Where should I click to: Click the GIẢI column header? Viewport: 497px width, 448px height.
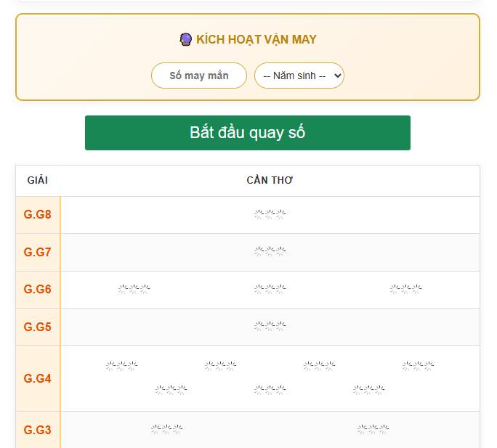[38, 180]
